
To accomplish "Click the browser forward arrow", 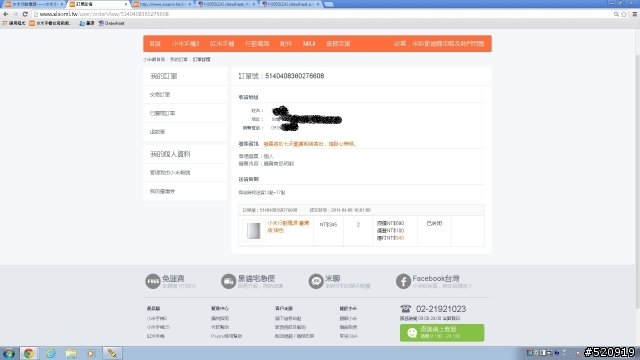I will tap(16, 14).
